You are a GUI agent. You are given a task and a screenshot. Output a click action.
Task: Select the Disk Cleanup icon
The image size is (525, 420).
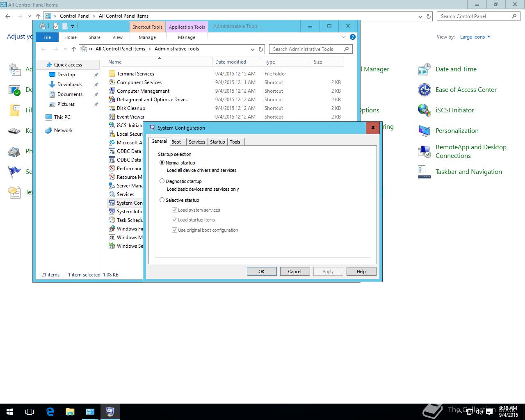click(112, 108)
